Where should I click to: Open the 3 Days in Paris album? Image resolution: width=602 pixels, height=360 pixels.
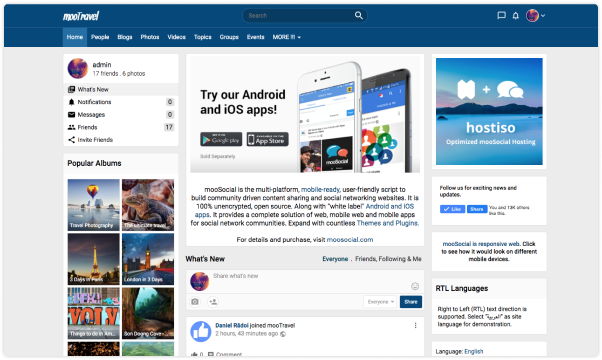(94, 259)
